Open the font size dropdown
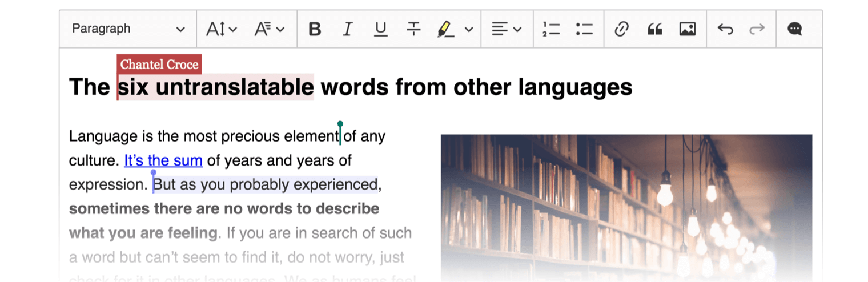Image resolution: width=868 pixels, height=282 pixels. coord(222,29)
